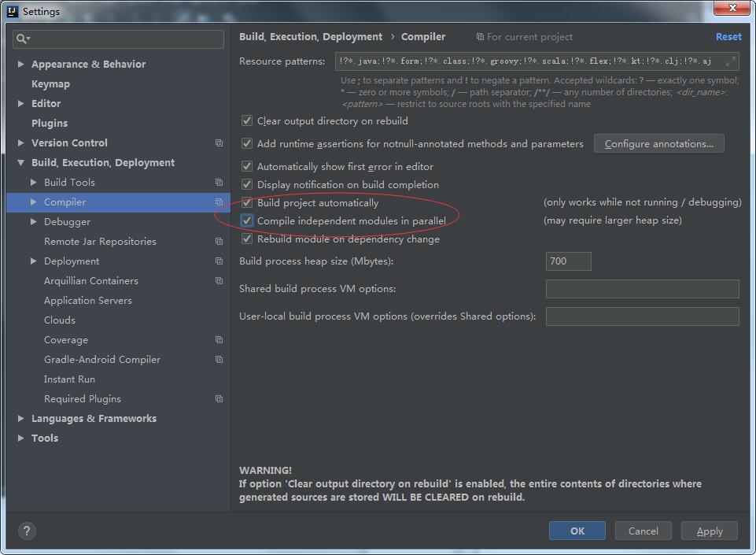This screenshot has width=756, height=555.
Task: Click the search magnifier icon in settings
Action: tap(23, 39)
